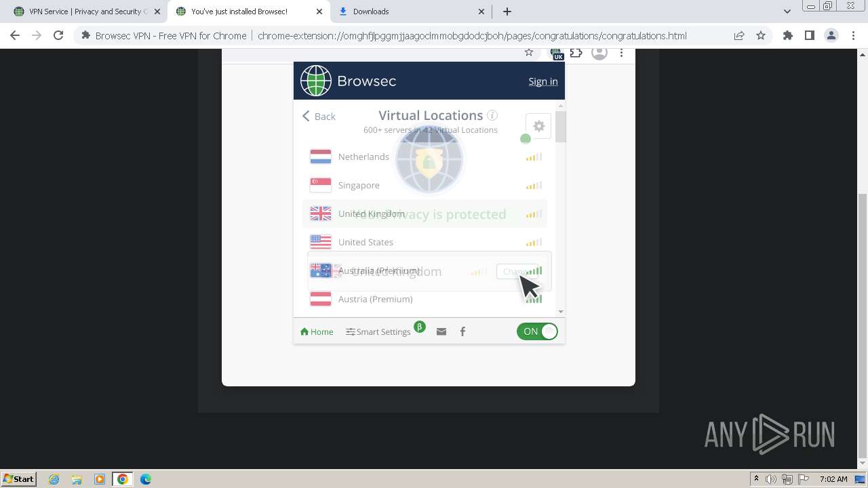This screenshot has width=868, height=488.
Task: Open Microsoft Edge from the taskbar
Action: tap(145, 479)
